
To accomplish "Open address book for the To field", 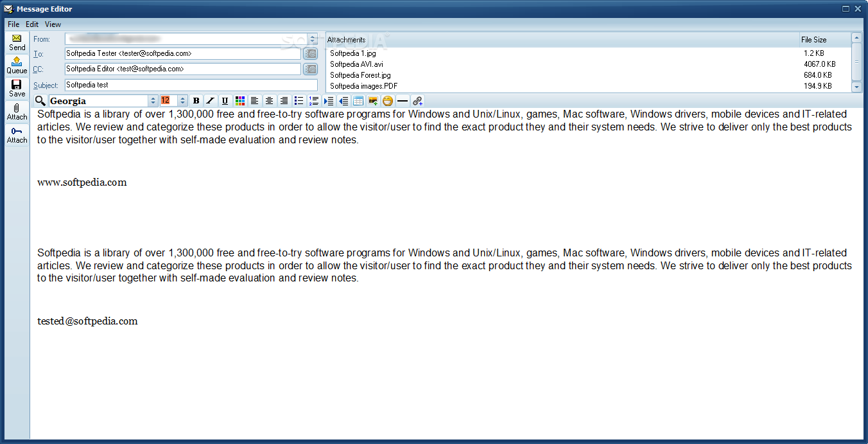I will point(311,54).
